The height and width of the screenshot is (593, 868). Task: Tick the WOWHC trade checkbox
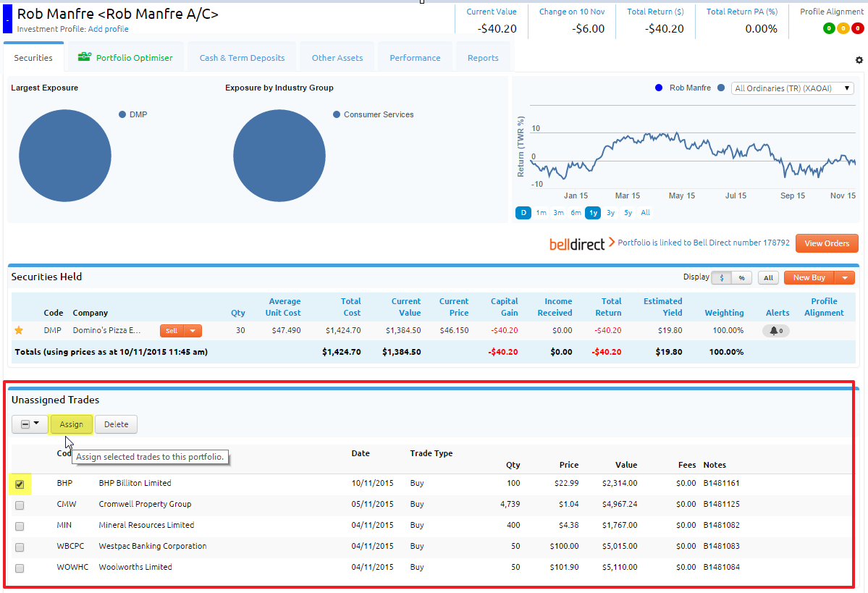pos(20,568)
